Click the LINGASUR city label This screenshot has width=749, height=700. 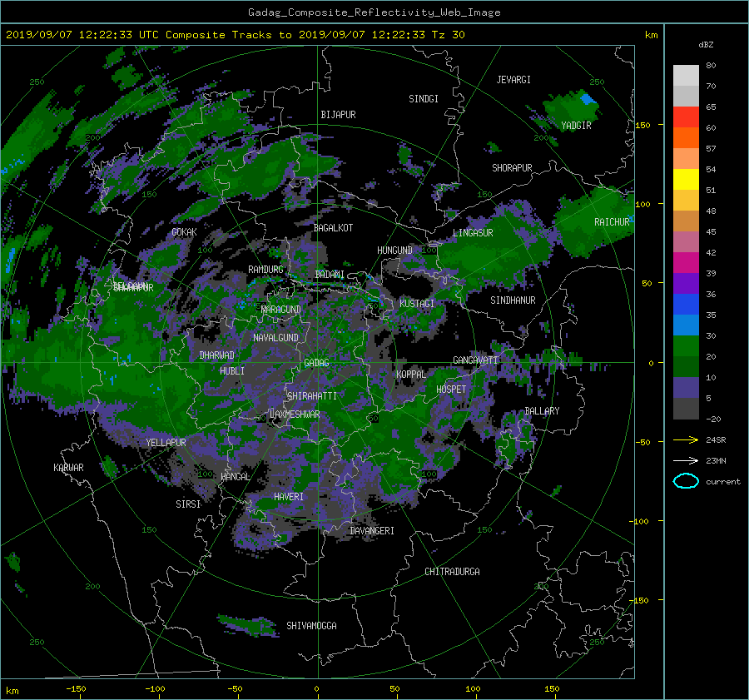pyautogui.click(x=473, y=233)
